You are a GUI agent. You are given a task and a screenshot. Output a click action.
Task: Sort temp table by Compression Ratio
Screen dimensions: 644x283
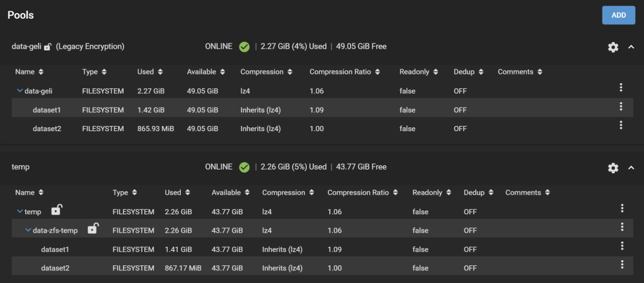tap(362, 192)
